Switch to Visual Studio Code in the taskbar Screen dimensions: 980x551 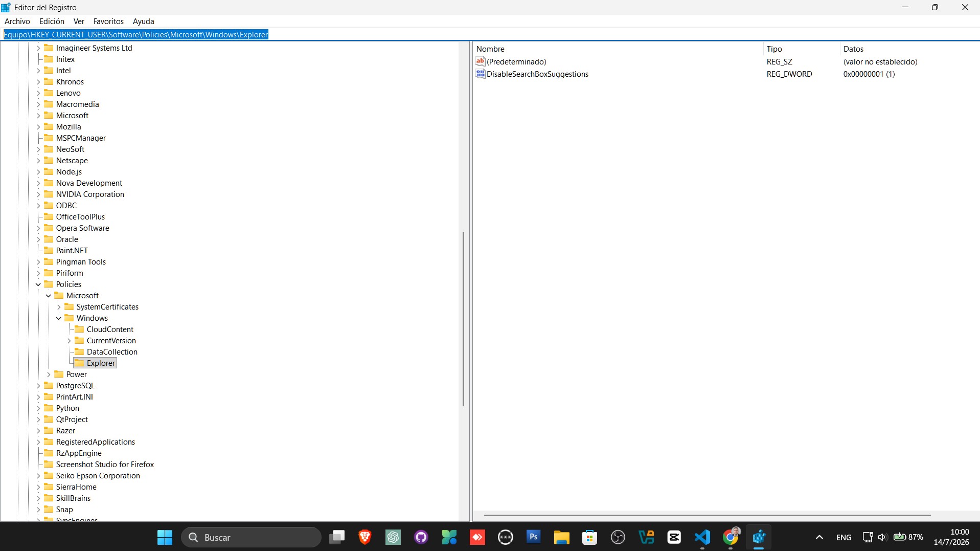click(702, 537)
